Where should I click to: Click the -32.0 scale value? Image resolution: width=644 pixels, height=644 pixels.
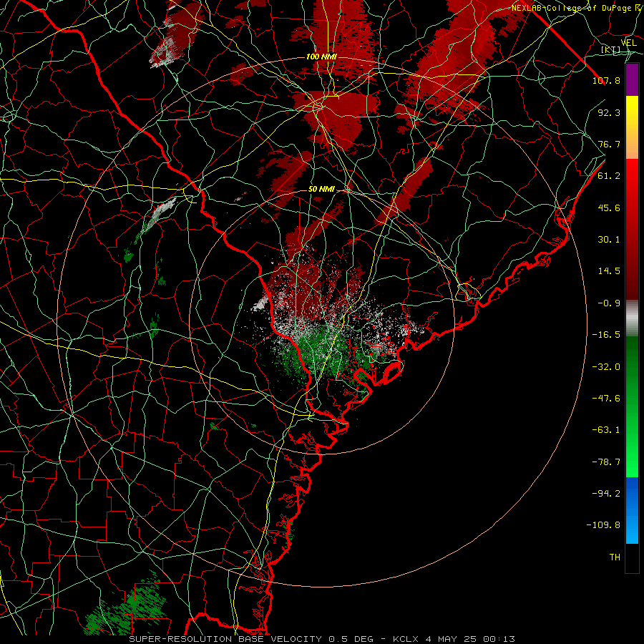coord(606,367)
